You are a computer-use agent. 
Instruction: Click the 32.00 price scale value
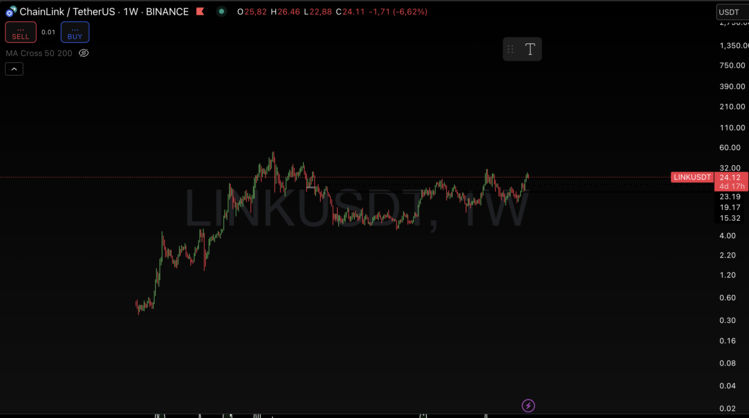tap(729, 168)
